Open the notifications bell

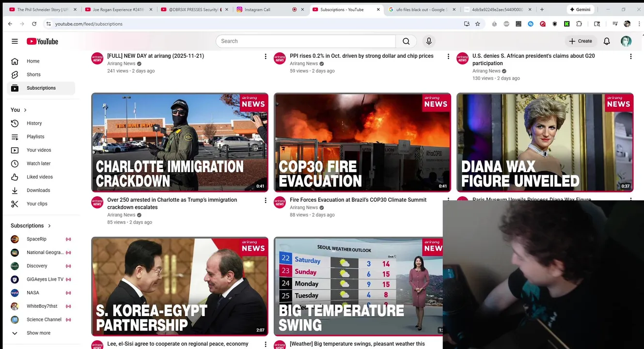607,41
